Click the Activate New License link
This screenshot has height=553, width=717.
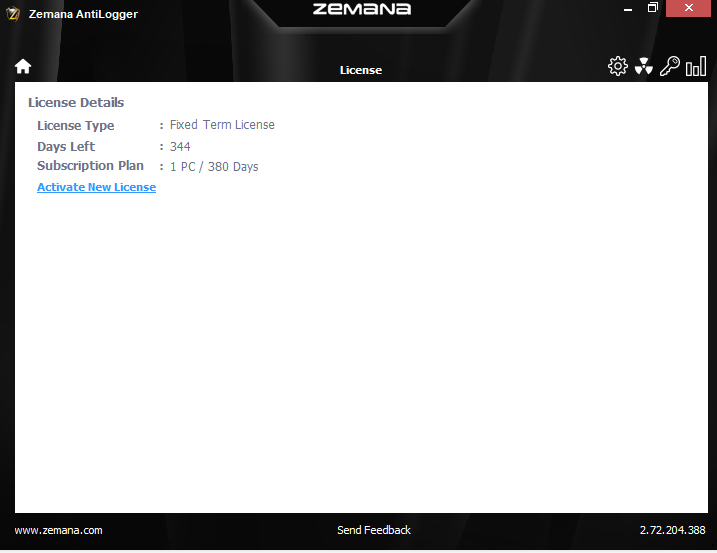(x=96, y=187)
